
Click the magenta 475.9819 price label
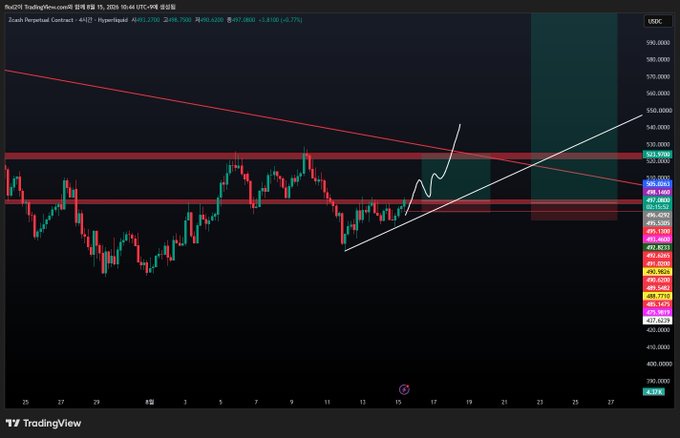pos(657,312)
